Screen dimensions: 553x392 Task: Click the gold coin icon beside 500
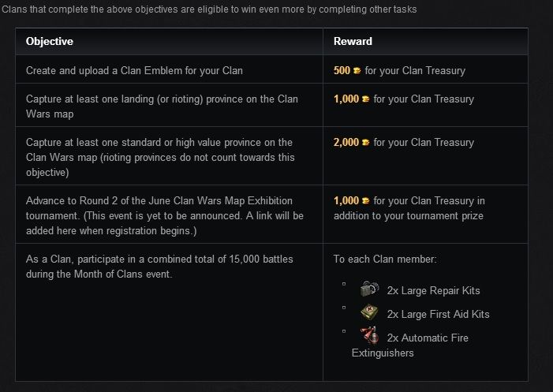pos(357,70)
